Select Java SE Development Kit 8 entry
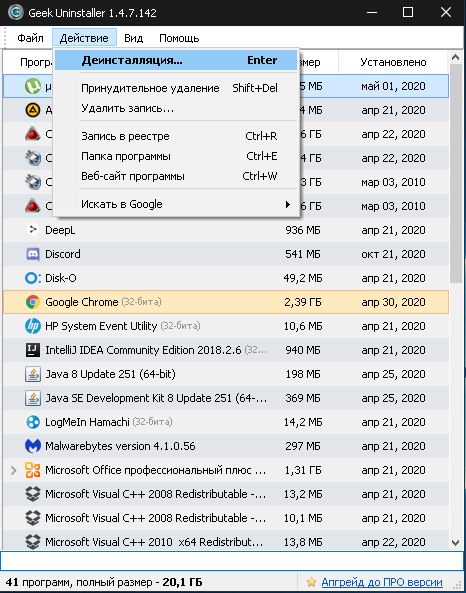Screen dimensions: 466x593 [x=226, y=398]
